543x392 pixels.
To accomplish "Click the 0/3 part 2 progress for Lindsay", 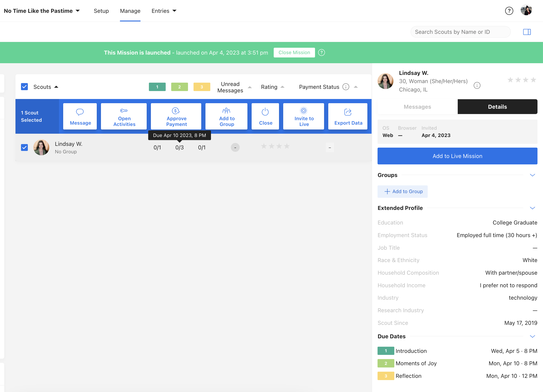I will (179, 148).
